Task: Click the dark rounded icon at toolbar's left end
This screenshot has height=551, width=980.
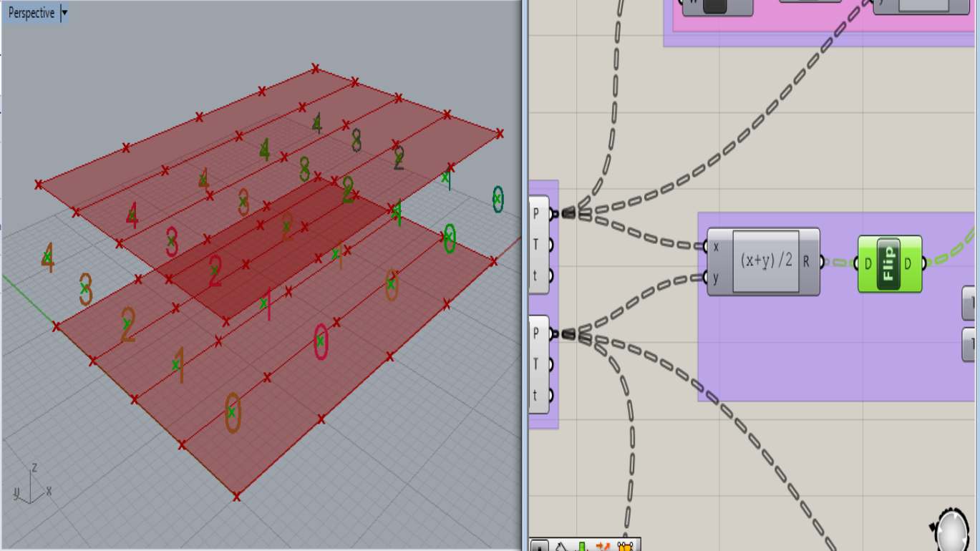Action: pyautogui.click(x=540, y=546)
